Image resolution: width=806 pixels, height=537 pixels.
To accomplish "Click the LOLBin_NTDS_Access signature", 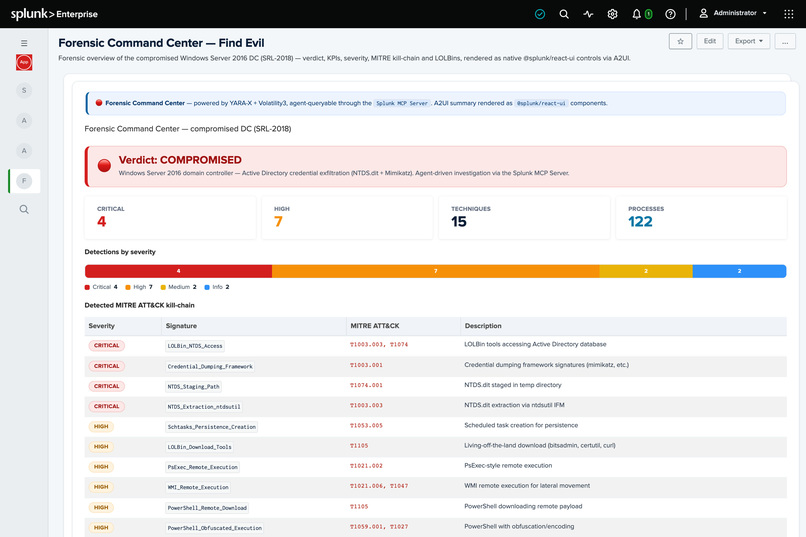I will 195,346.
